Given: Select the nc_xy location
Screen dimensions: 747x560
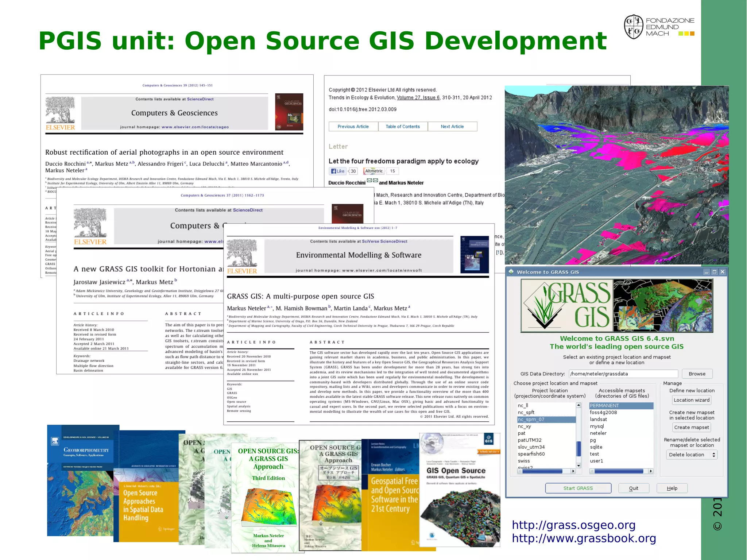Looking at the screenshot, I should point(546,426).
